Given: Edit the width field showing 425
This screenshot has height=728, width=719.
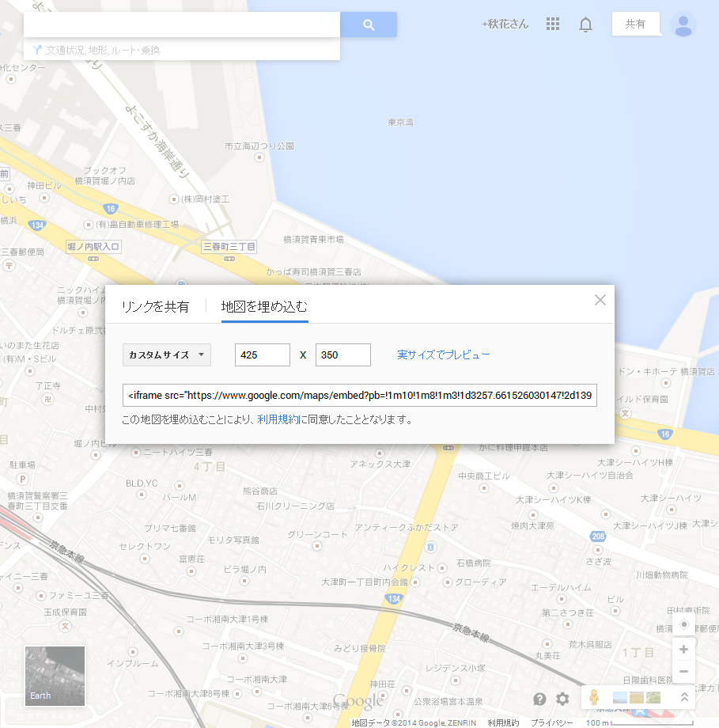Looking at the screenshot, I should point(263,355).
